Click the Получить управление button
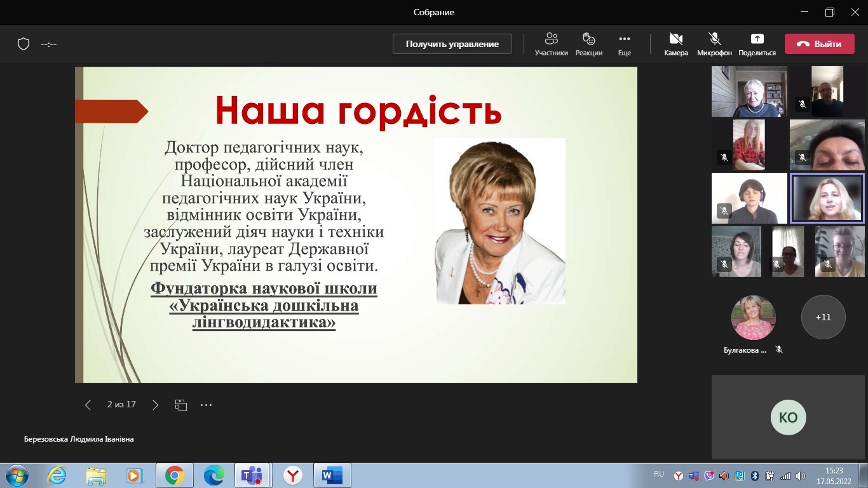The image size is (868, 488). (x=452, y=44)
